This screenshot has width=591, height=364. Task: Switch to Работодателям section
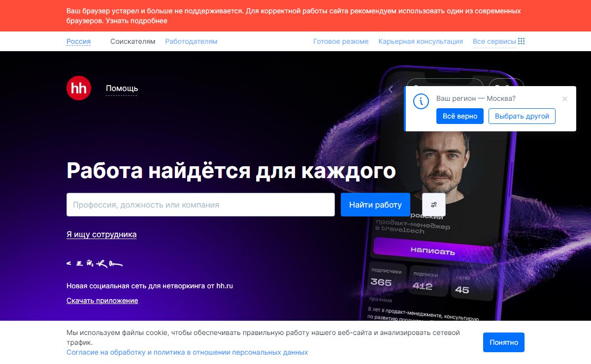pyautogui.click(x=191, y=41)
